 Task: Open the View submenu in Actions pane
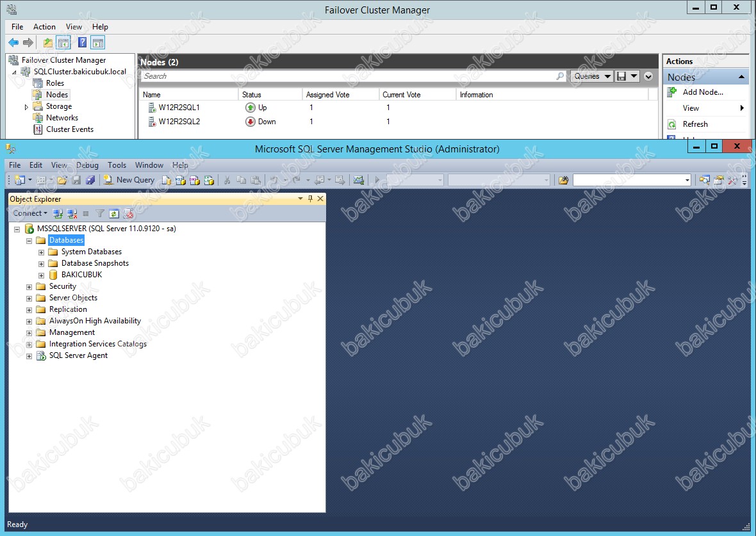[x=706, y=108]
